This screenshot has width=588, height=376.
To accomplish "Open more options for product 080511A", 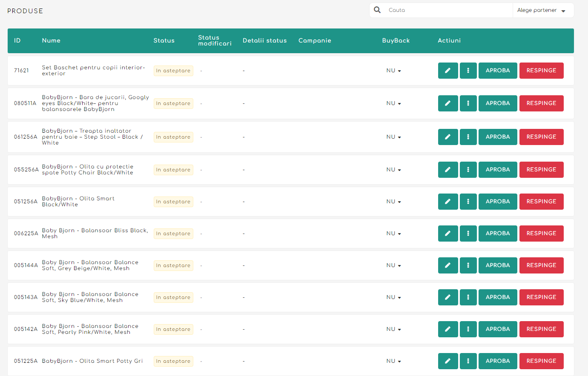I will pyautogui.click(x=468, y=103).
